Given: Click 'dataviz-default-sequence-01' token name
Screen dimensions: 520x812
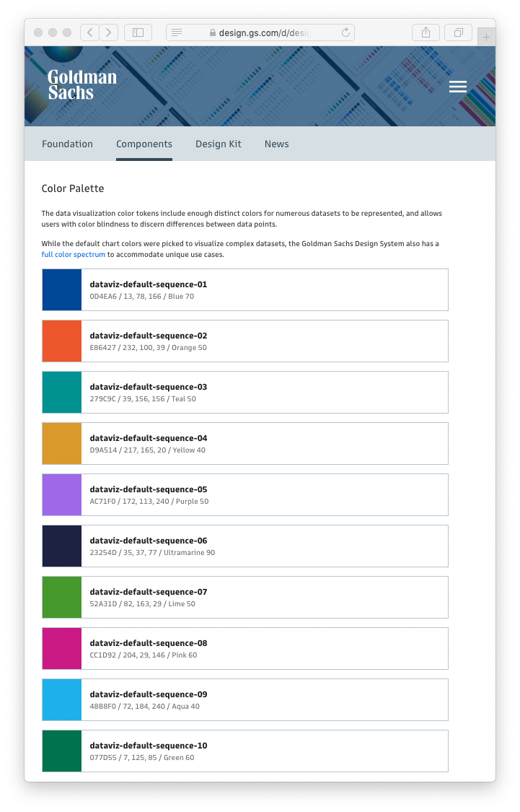Looking at the screenshot, I should (x=149, y=284).
